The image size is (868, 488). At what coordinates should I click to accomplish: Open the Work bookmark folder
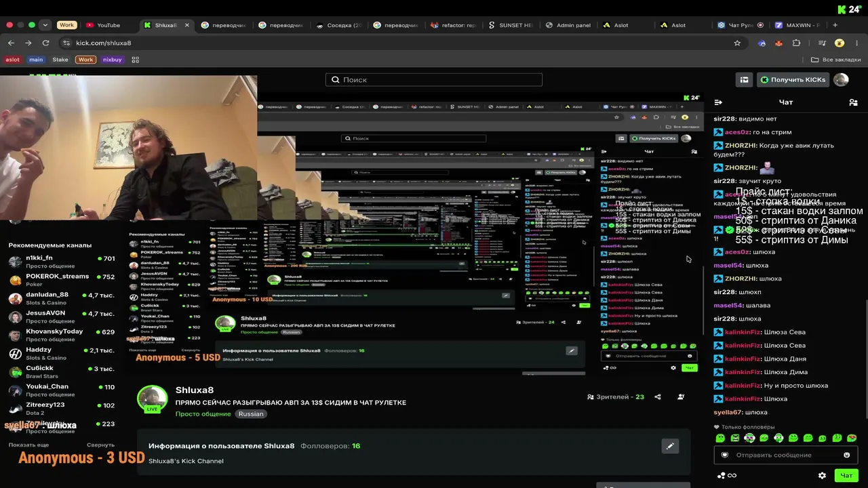85,60
